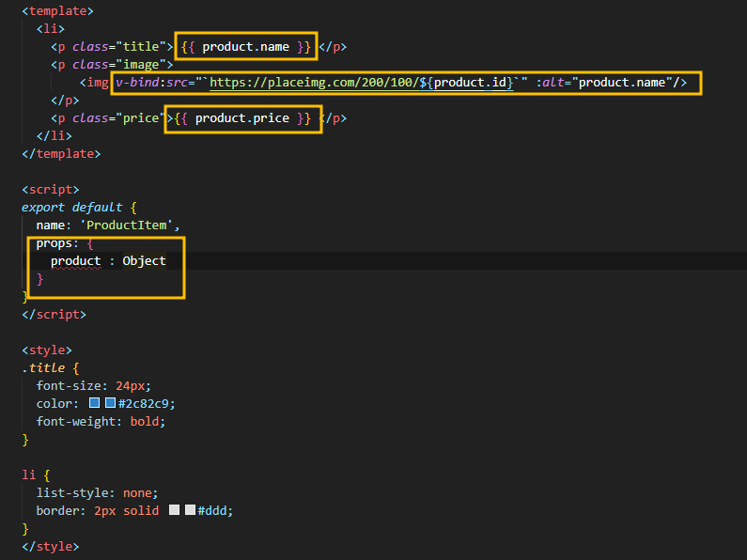Click the closing </style> tag

point(50,546)
